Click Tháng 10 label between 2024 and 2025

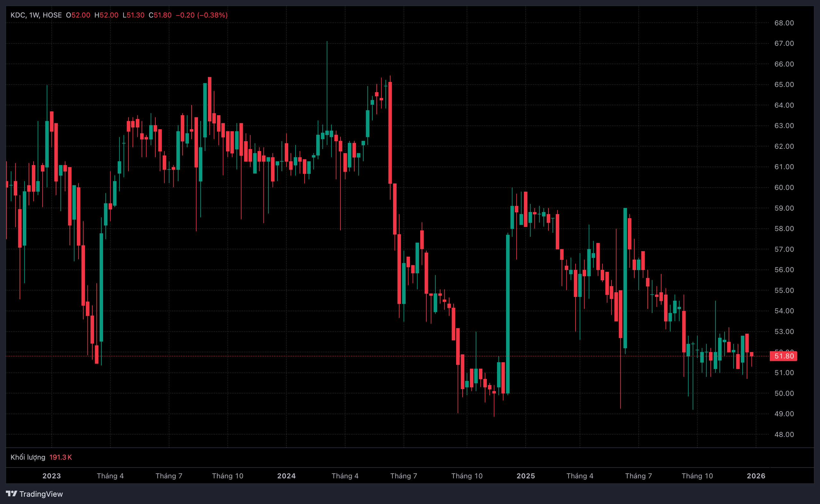(x=467, y=476)
